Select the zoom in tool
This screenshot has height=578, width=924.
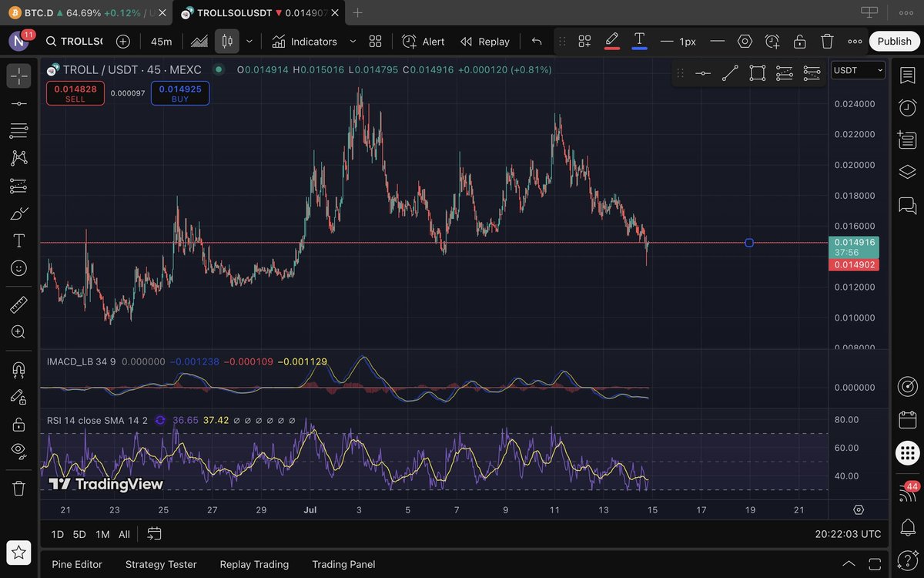(19, 332)
